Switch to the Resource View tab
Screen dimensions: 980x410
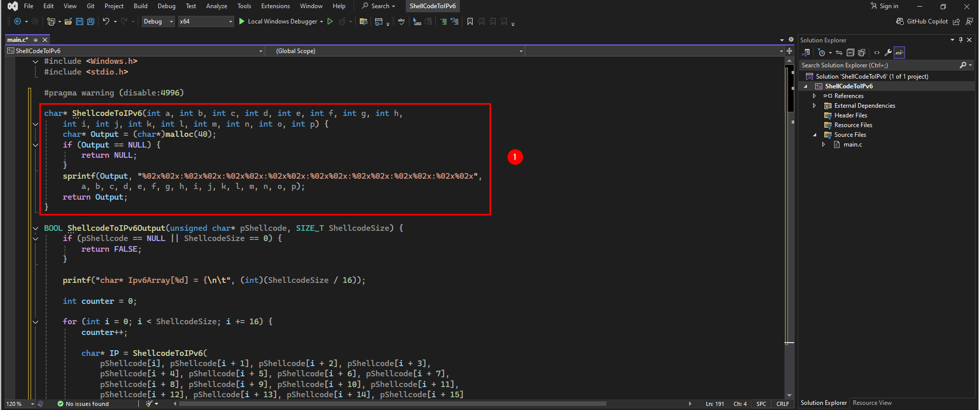(872, 403)
